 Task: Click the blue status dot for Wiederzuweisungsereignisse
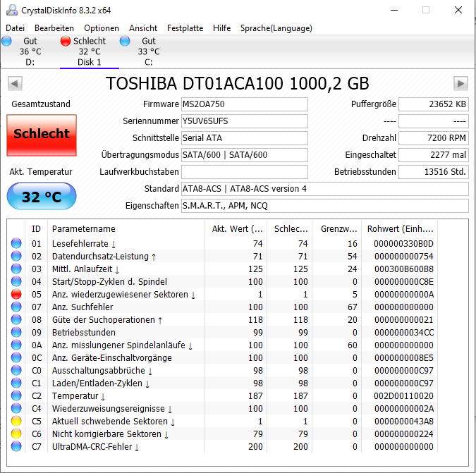(16, 408)
